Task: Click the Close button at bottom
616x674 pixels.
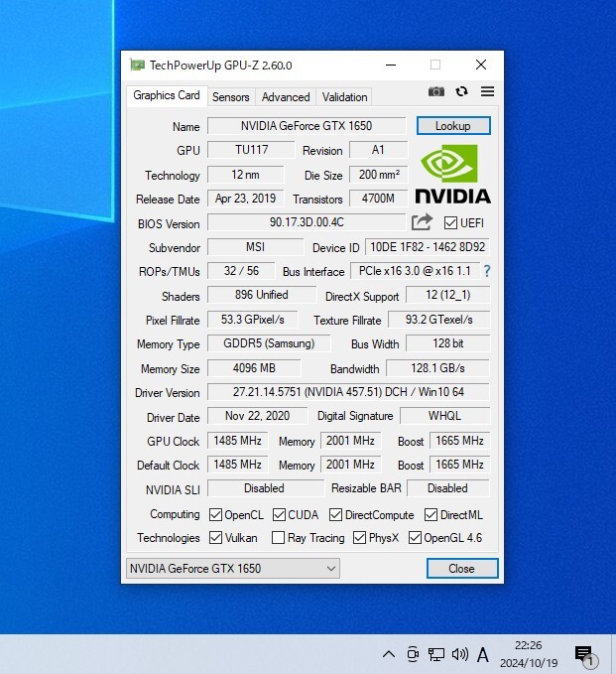Action: click(x=462, y=568)
